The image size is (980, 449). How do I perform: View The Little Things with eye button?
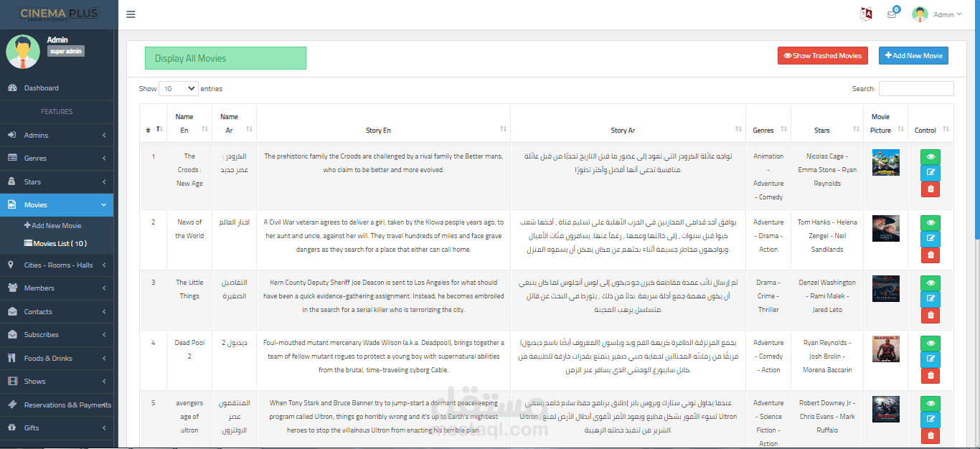tap(930, 283)
